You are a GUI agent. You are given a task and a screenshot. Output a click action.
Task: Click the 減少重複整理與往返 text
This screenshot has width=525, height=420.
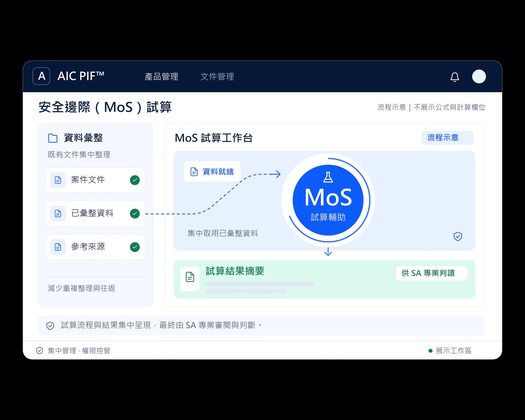tap(82, 288)
